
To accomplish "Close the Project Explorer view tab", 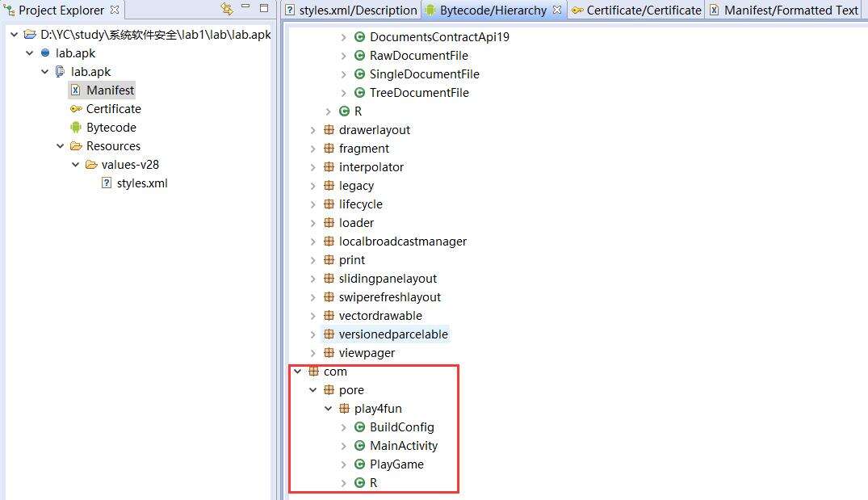I will (x=115, y=11).
